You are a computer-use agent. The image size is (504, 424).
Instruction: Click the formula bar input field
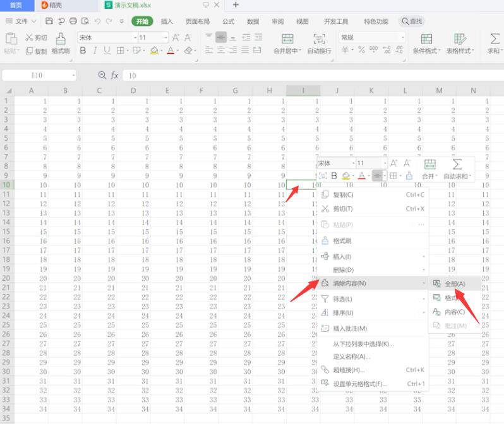[313, 76]
